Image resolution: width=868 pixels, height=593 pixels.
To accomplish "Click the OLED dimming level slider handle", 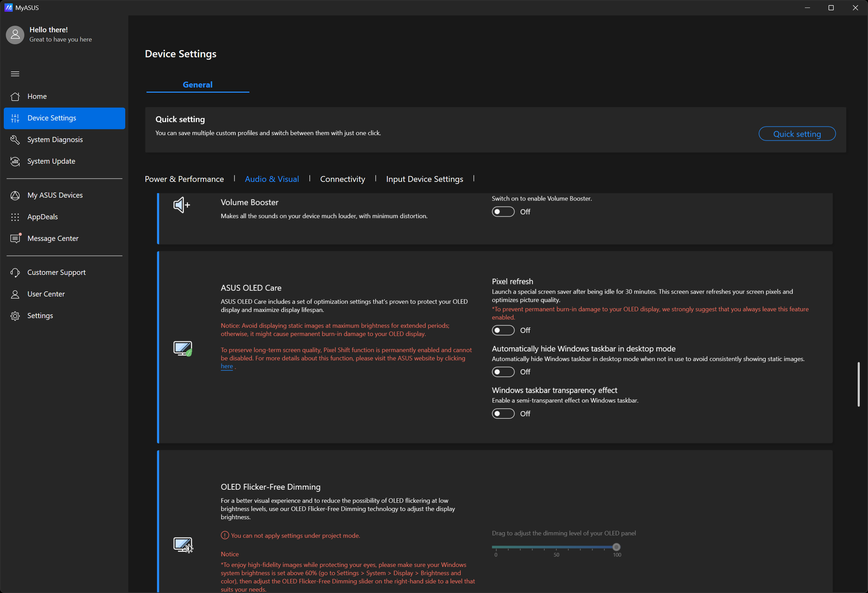I will (616, 547).
